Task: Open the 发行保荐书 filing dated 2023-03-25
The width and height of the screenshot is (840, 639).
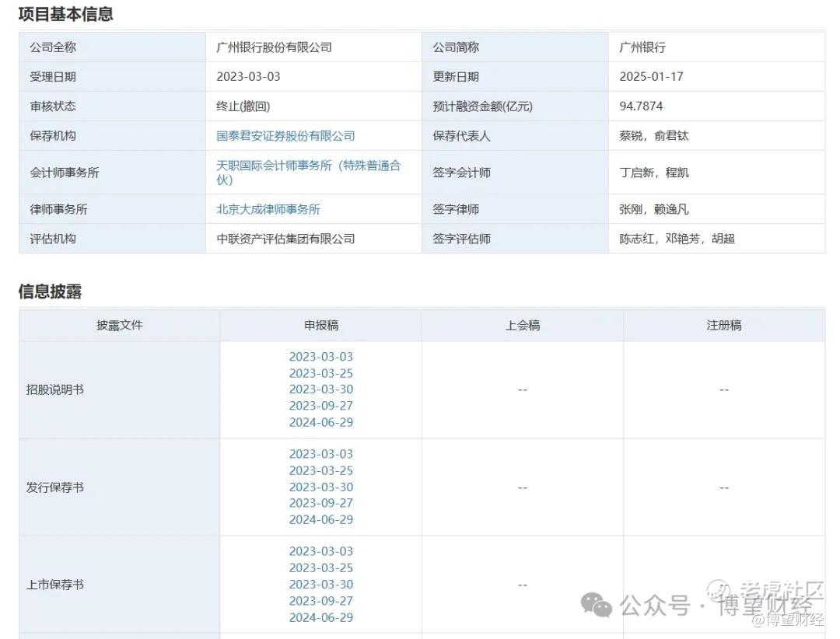Action: click(x=321, y=471)
